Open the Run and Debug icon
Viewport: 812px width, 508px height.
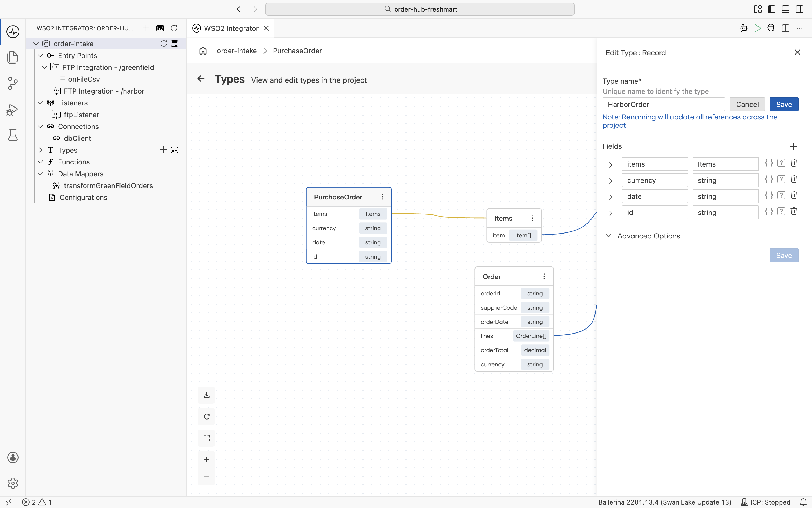point(13,110)
